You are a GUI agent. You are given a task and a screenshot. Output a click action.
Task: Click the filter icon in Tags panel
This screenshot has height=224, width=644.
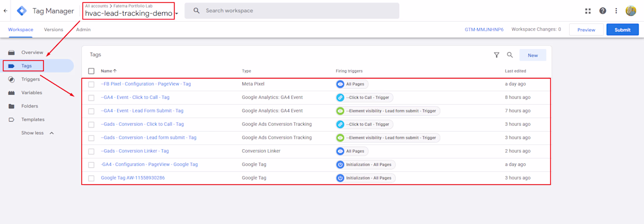click(496, 55)
